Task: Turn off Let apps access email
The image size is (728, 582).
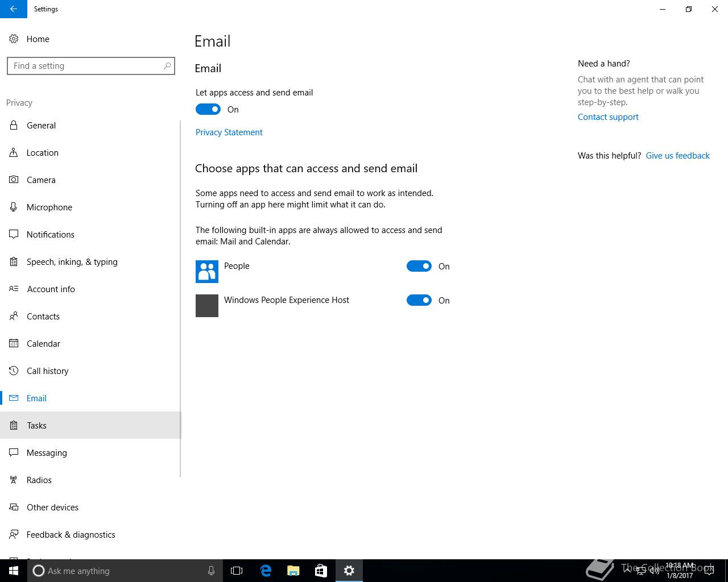Action: (208, 109)
